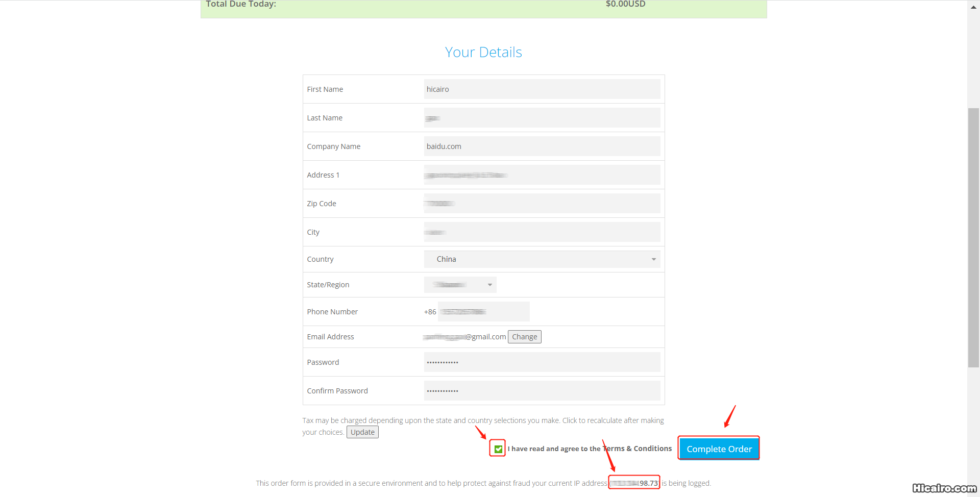Open the Terms & Conditions link
Viewport: 980px width, 497px height.
coord(638,449)
